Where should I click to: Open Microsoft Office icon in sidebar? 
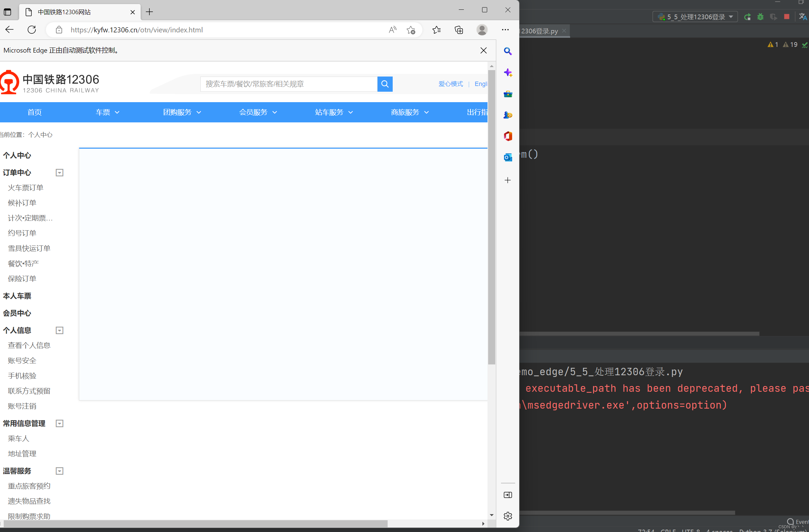(x=508, y=136)
